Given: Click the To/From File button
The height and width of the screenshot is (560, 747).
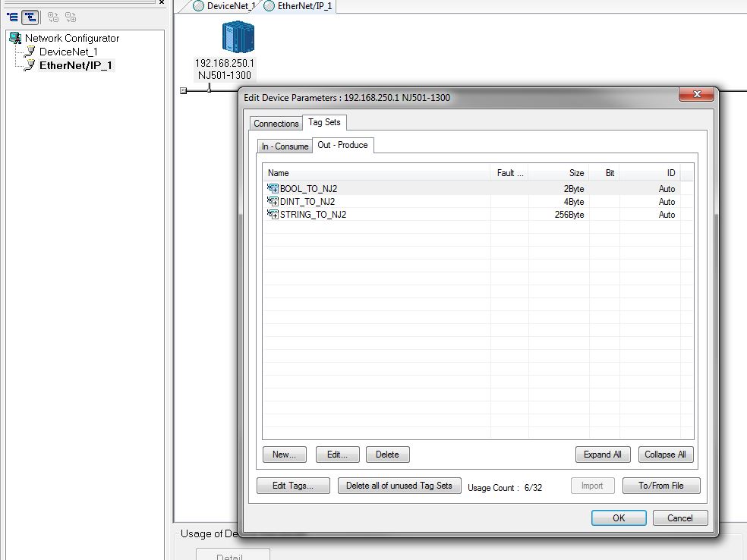Looking at the screenshot, I should click(660, 486).
